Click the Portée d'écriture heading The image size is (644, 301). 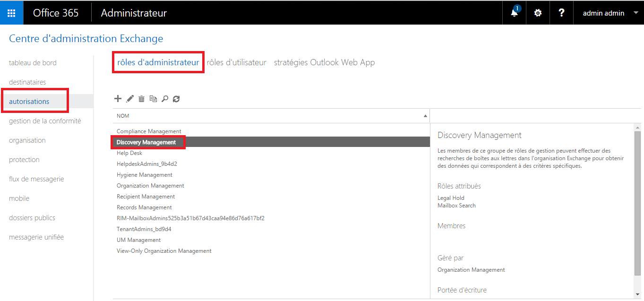coord(462,290)
